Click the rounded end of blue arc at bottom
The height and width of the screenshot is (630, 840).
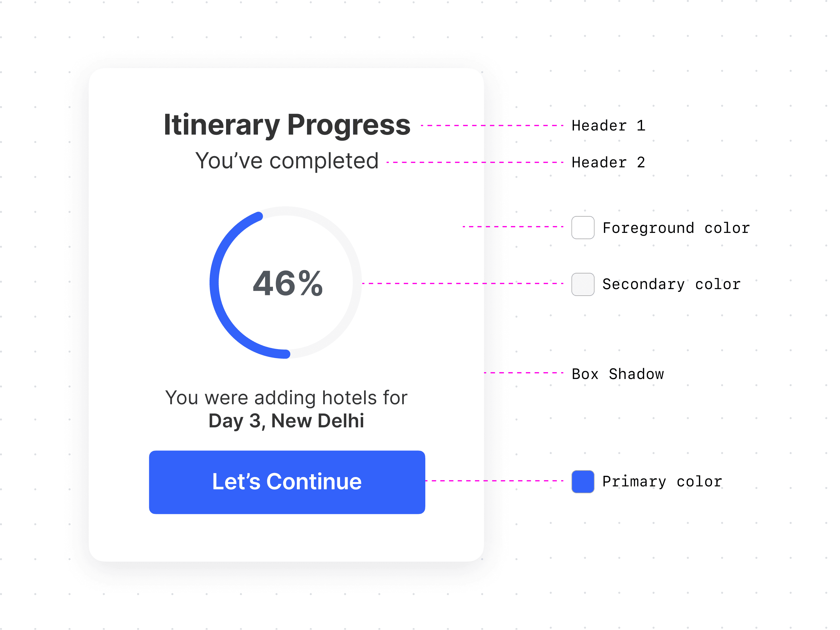tap(286, 354)
